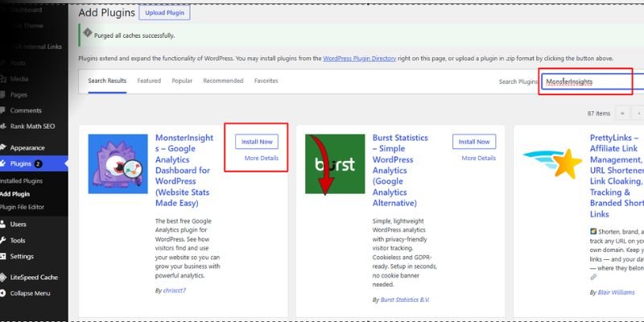Open the Users menu icon
This screenshot has height=322, width=644.
(2, 225)
